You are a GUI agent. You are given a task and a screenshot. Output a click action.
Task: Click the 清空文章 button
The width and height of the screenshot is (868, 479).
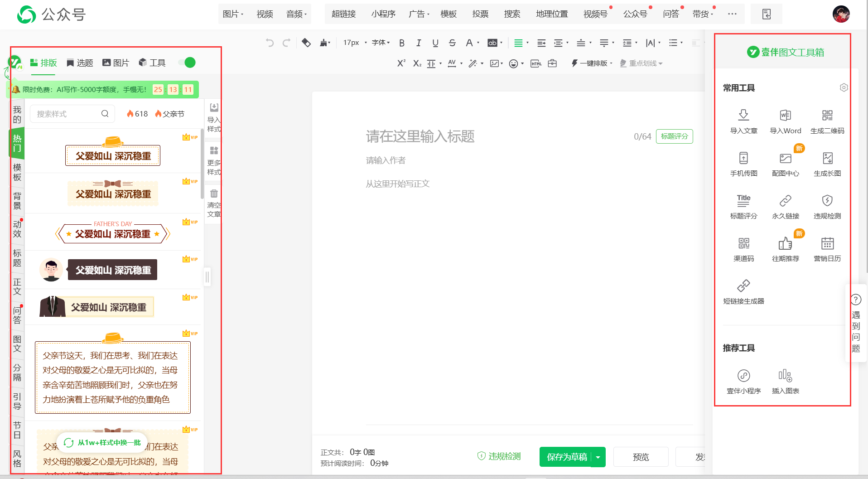[x=213, y=203]
